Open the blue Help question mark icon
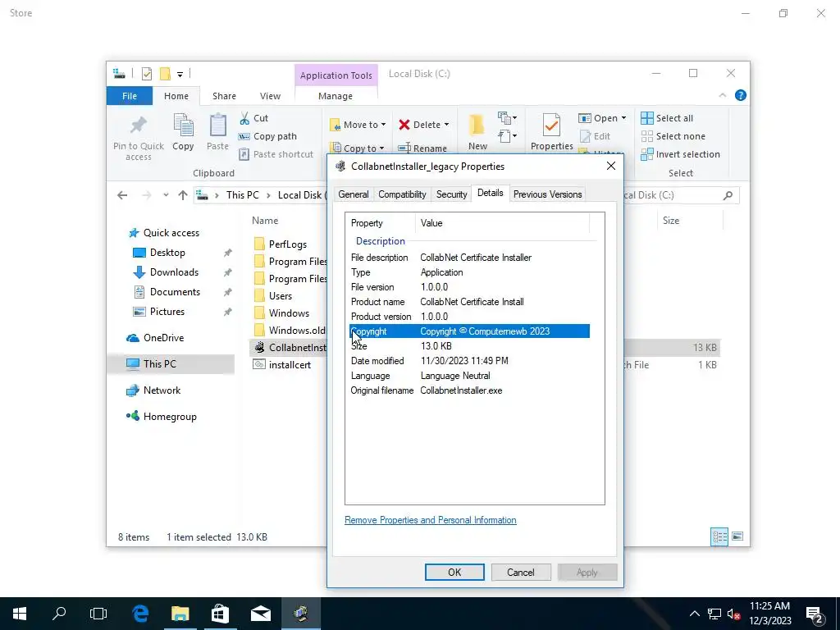 741,95
